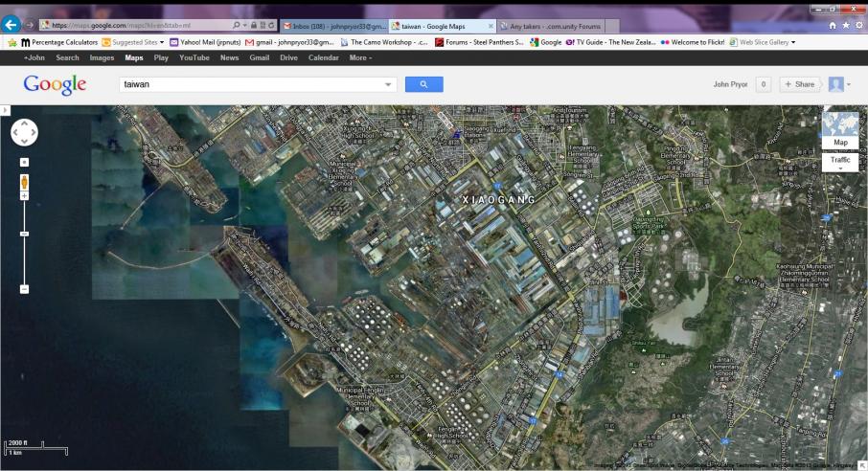
Task: Select the Street View pegman icon
Action: coord(25,180)
